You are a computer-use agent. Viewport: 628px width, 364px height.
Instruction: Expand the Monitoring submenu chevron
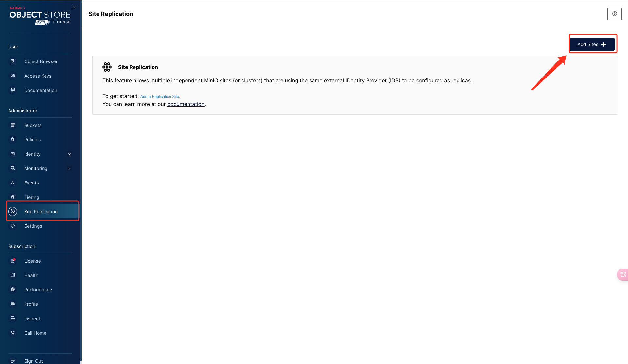(69, 168)
